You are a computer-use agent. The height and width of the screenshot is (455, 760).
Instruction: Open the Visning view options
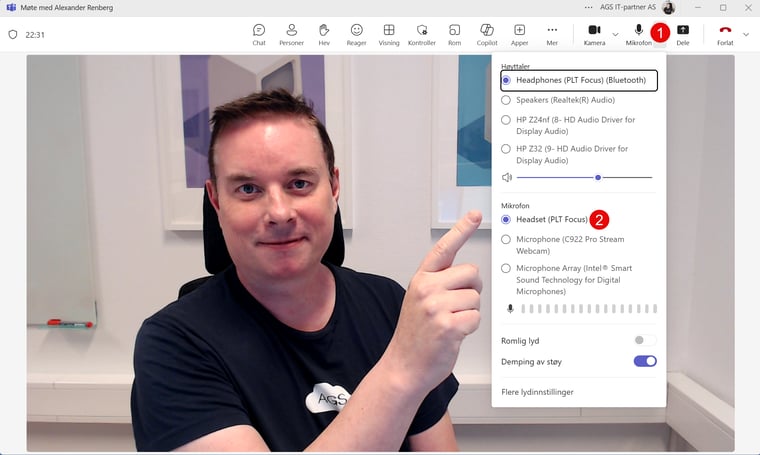[x=389, y=34]
